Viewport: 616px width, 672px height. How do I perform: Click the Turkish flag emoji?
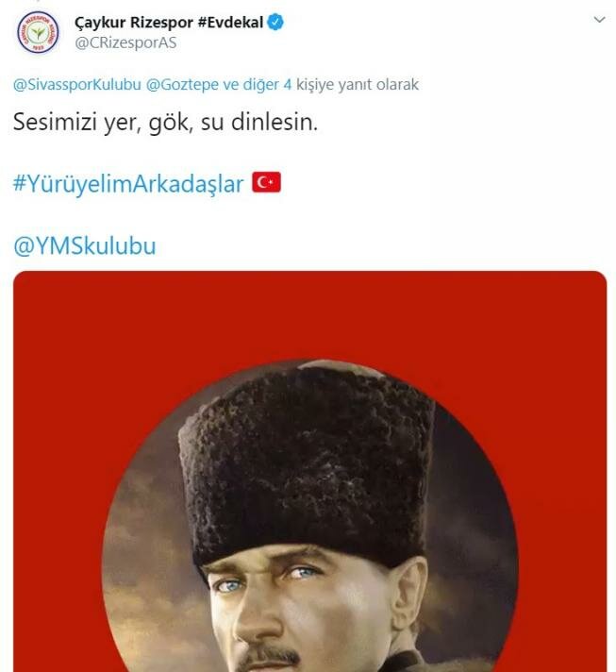click(266, 182)
